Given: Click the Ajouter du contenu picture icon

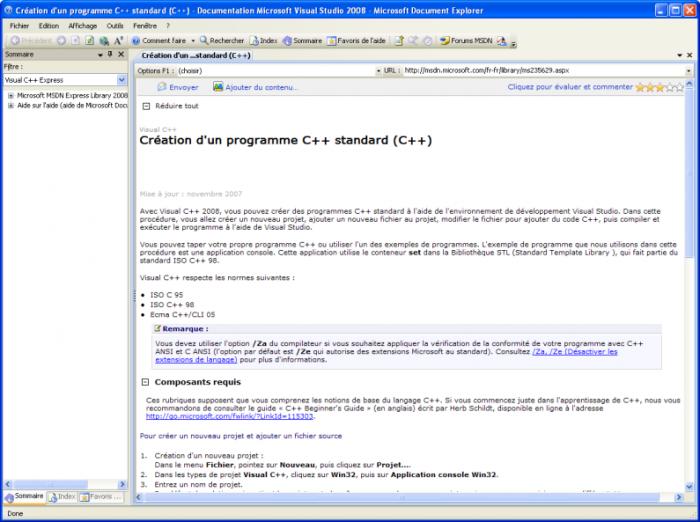Looking at the screenshot, I should 218,87.
